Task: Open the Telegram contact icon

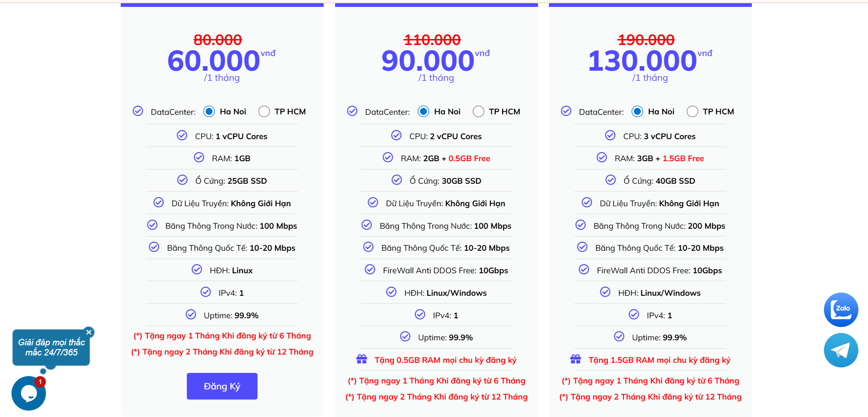Action: point(840,350)
